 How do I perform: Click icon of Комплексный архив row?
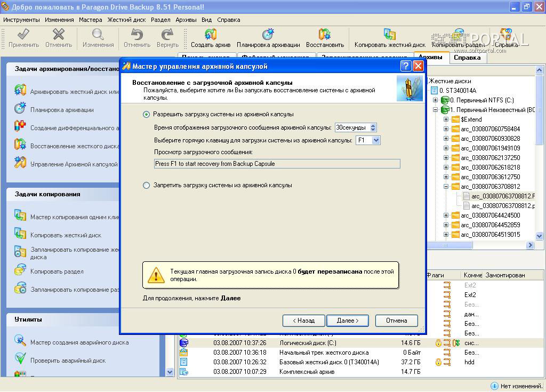(x=184, y=372)
